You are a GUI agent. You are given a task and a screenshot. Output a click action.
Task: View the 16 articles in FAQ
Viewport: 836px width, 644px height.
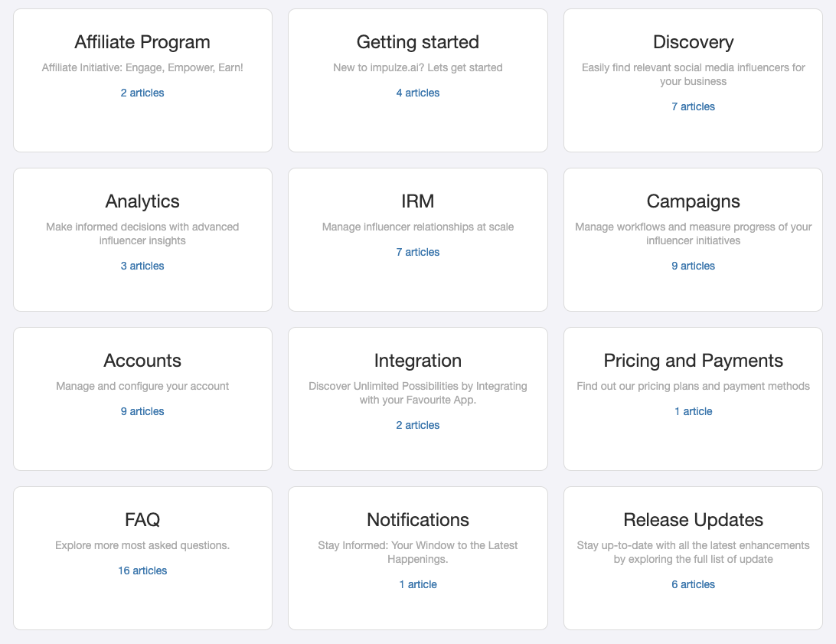click(x=142, y=570)
